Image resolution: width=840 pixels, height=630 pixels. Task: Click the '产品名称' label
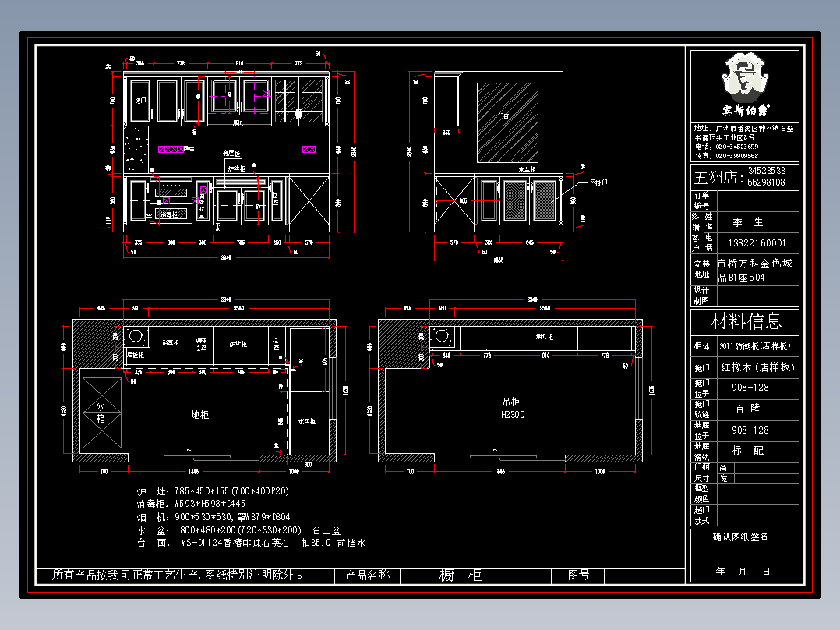tap(368, 575)
